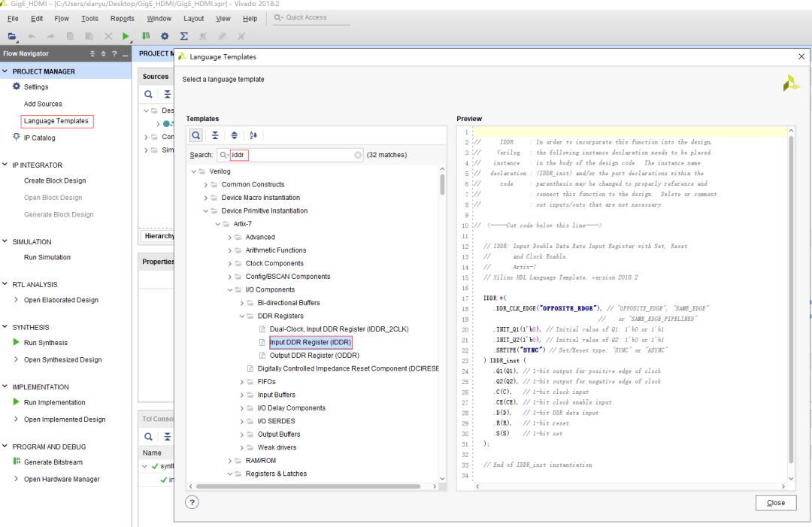Viewport: 812px width, 527px height.
Task: Collapse PROJECT MANAGER section in Flow Navigator
Action: [x=6, y=71]
